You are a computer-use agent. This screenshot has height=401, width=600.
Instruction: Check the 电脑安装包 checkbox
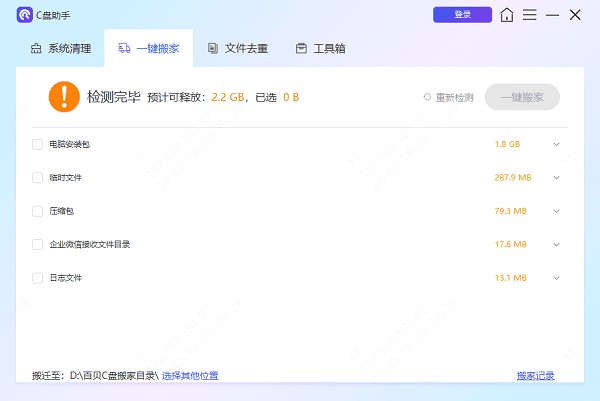point(37,144)
